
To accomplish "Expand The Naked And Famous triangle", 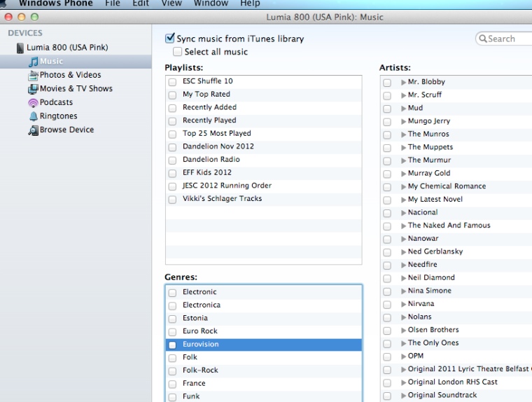I will (403, 226).
